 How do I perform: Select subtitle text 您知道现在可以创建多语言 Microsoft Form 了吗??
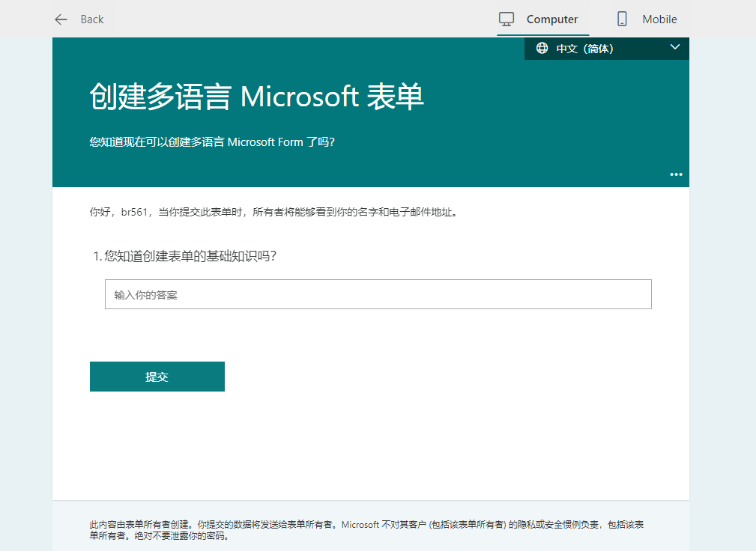click(212, 142)
